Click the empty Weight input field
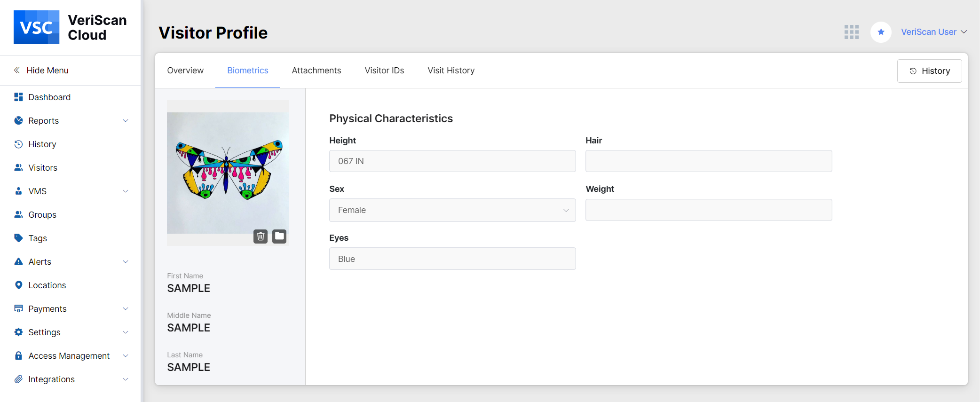The height and width of the screenshot is (402, 980). pos(709,210)
